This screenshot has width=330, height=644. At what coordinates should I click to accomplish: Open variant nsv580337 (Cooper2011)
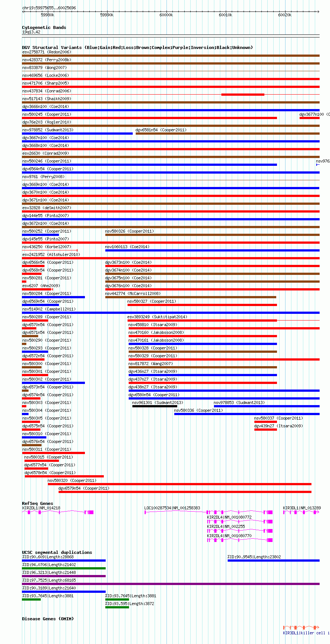coord(265,422)
